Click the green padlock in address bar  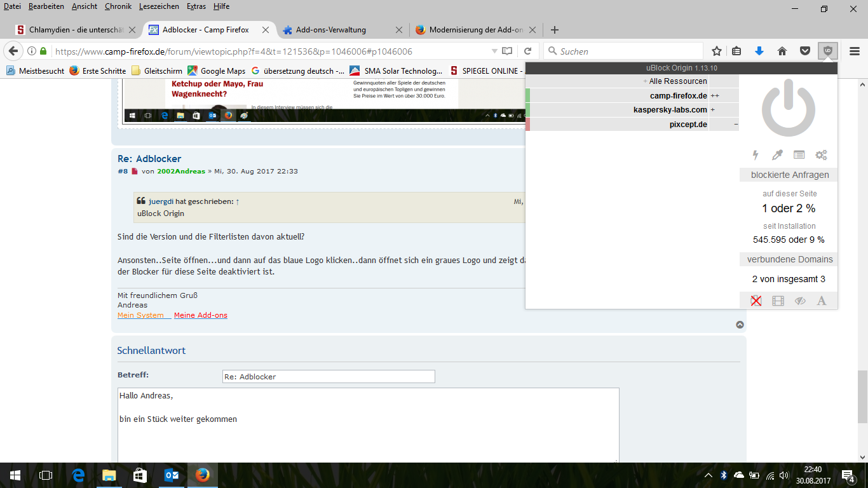[43, 51]
